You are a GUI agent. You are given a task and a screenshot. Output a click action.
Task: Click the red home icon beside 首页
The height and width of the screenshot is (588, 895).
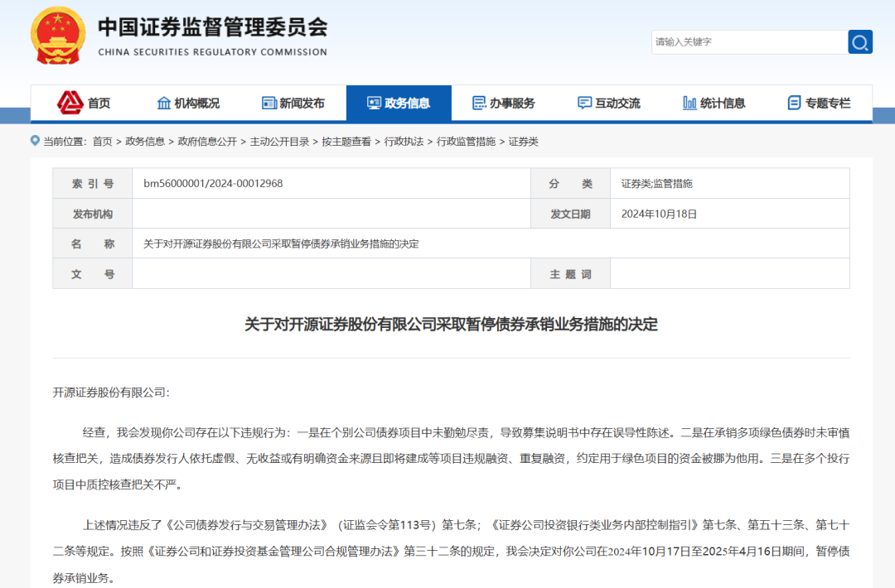pos(70,103)
